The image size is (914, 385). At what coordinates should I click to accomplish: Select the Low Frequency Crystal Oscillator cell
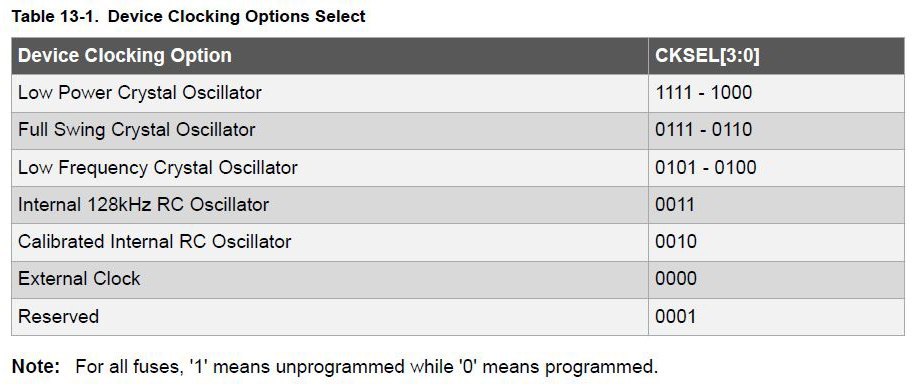tap(330, 167)
